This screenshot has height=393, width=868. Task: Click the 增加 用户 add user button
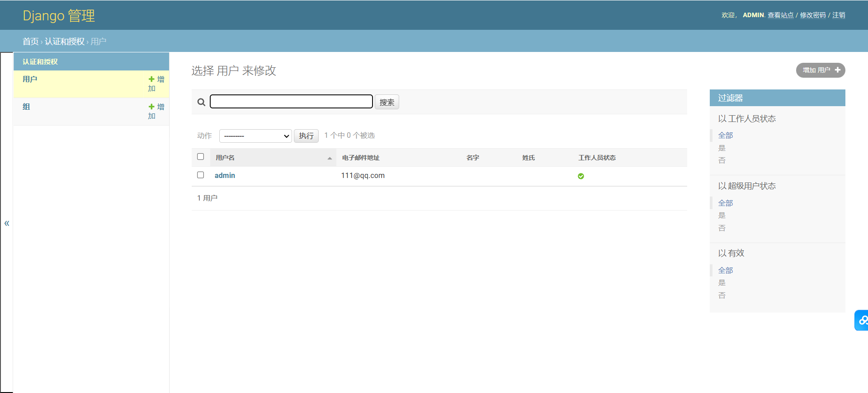[821, 70]
